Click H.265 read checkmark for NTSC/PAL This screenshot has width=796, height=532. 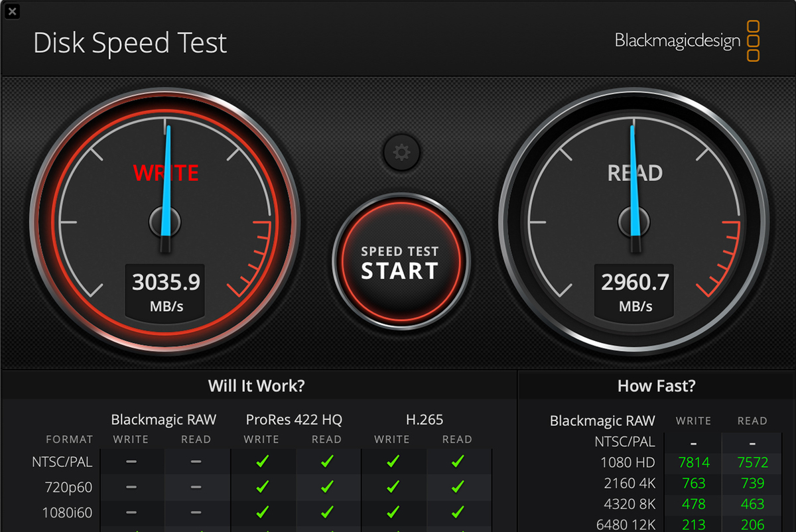(457, 461)
